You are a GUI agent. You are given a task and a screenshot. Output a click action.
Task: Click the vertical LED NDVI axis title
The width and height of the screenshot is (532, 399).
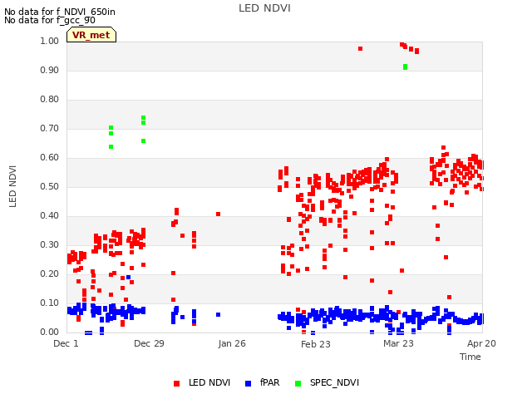point(12,186)
